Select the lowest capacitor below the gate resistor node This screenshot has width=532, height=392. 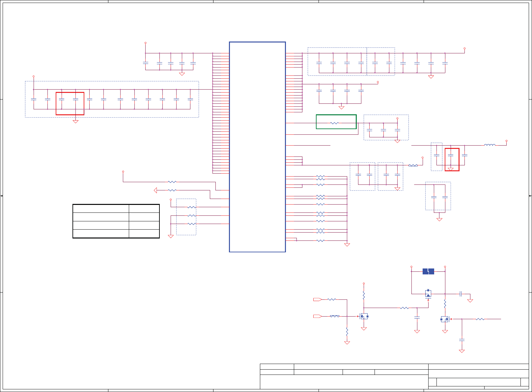pyautogui.click(x=462, y=340)
